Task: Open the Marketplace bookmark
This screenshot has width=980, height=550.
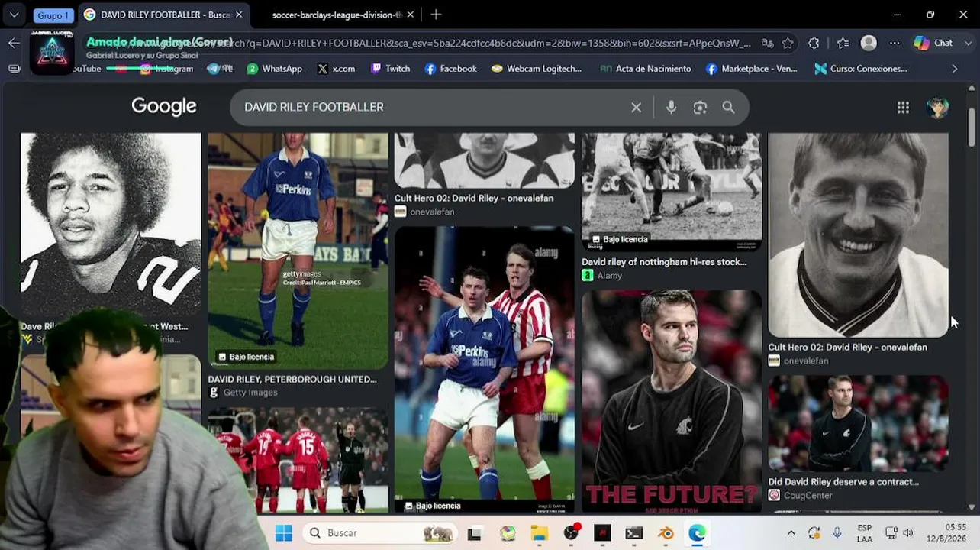Action: (751, 69)
